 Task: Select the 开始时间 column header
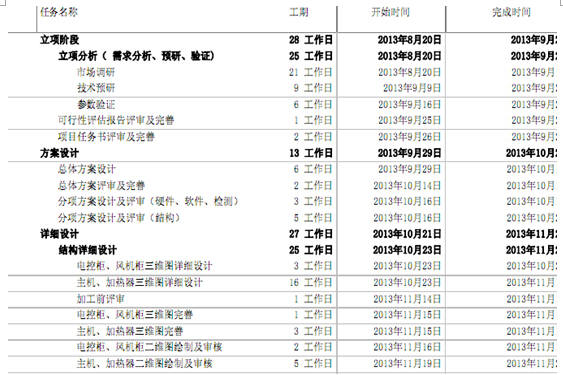tap(390, 12)
